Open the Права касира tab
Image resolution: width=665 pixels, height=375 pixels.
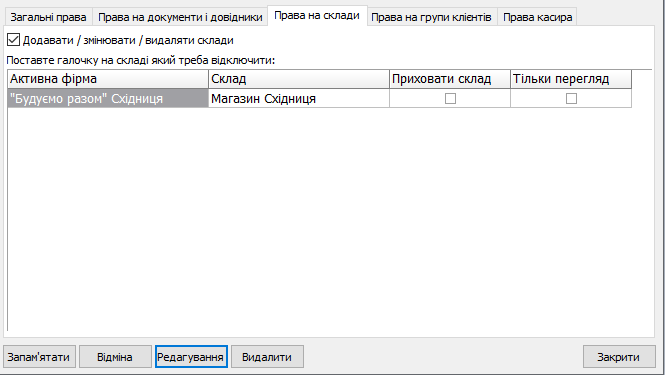537,17
